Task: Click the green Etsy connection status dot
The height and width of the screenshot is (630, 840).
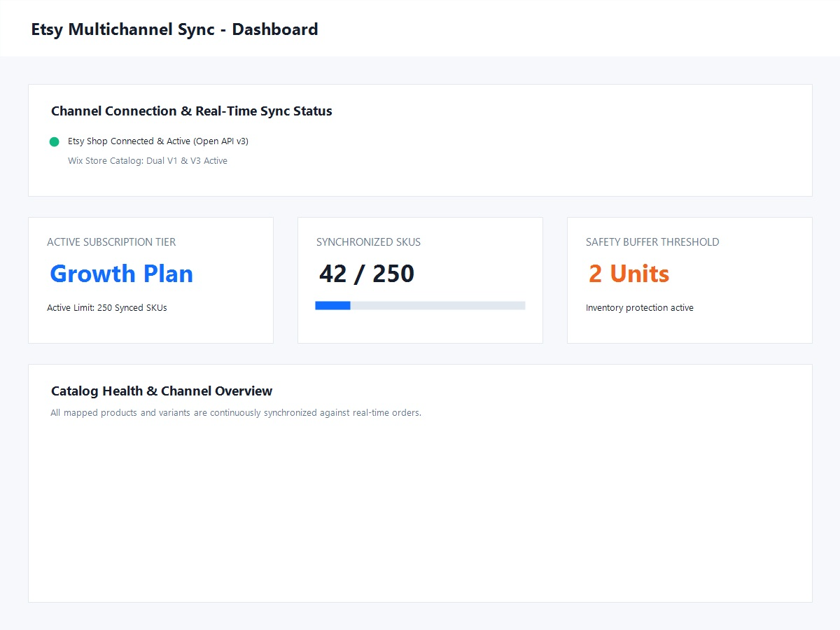Action: (x=55, y=141)
